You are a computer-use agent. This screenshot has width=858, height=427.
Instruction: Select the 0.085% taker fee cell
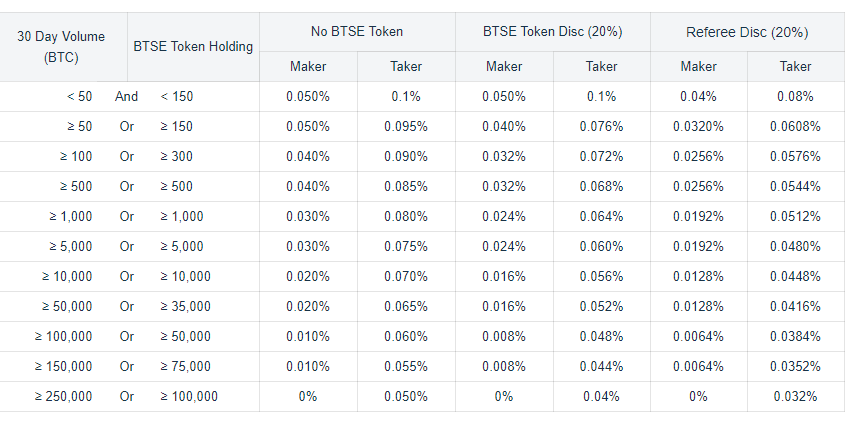click(x=406, y=187)
